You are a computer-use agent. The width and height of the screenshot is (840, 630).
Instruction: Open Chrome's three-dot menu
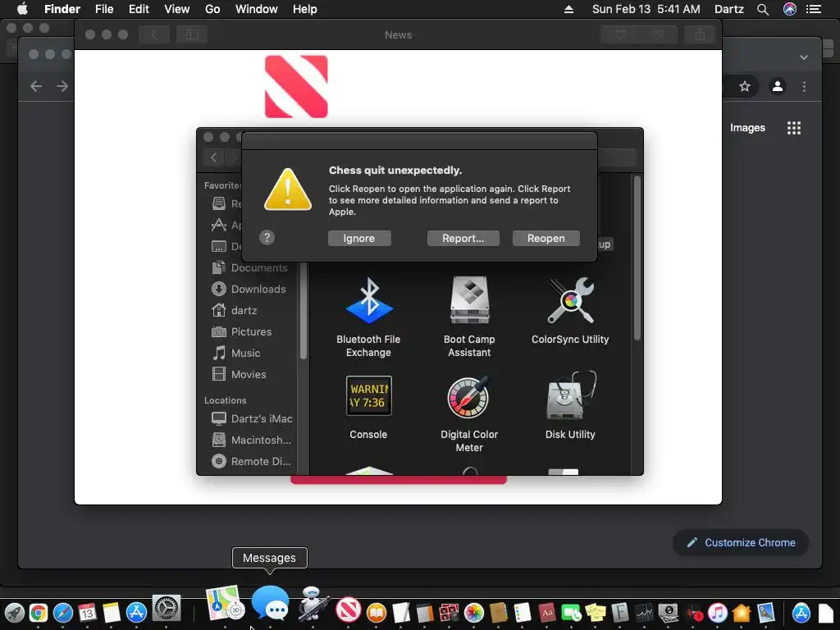[x=804, y=86]
